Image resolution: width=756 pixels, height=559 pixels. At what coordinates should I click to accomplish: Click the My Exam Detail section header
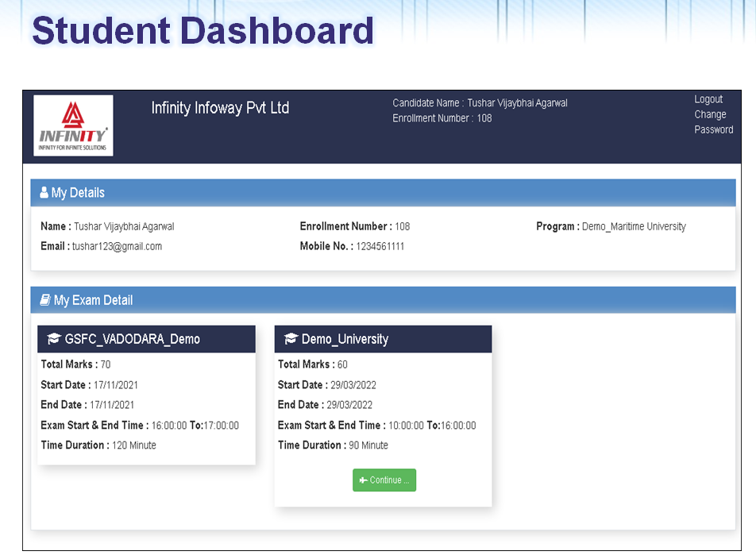[383, 300]
